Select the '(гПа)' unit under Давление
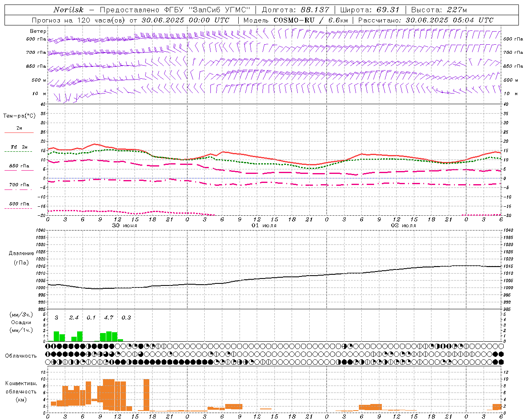Viewport: 525px width, 420px height. (21, 262)
